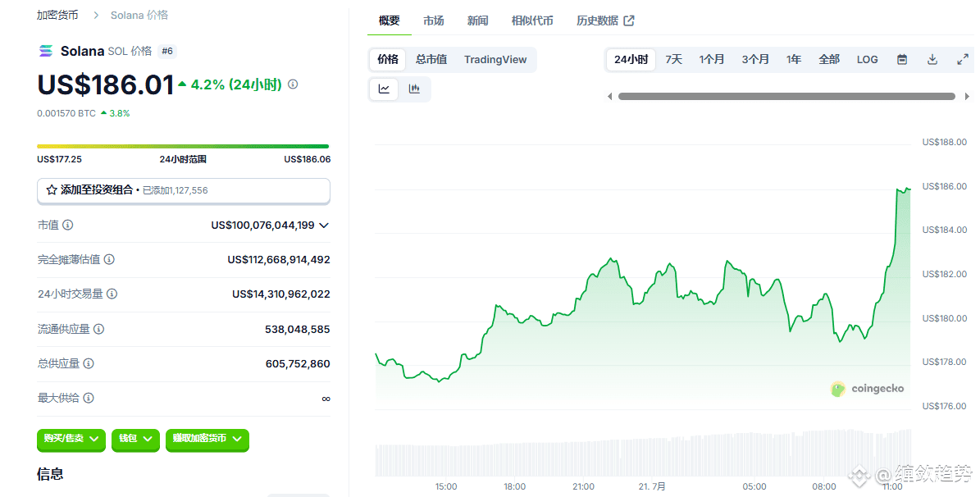Show the 最大供给 info icon
The image size is (980, 497).
pos(89,398)
